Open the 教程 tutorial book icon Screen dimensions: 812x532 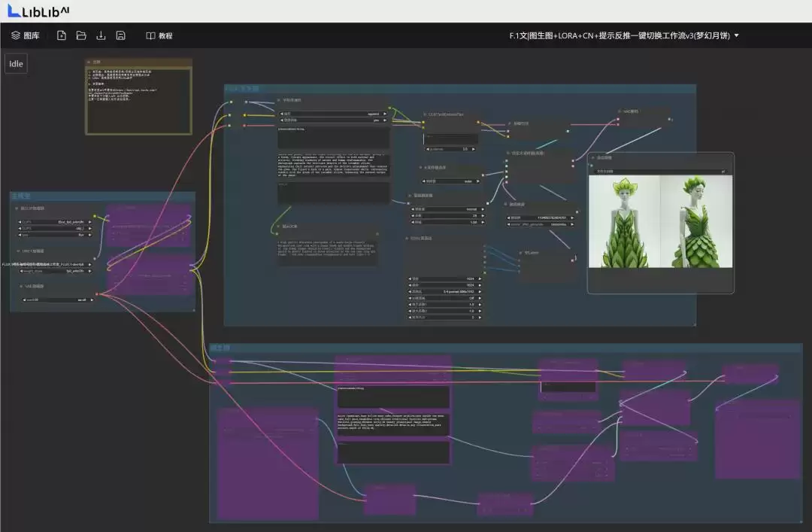tap(150, 35)
